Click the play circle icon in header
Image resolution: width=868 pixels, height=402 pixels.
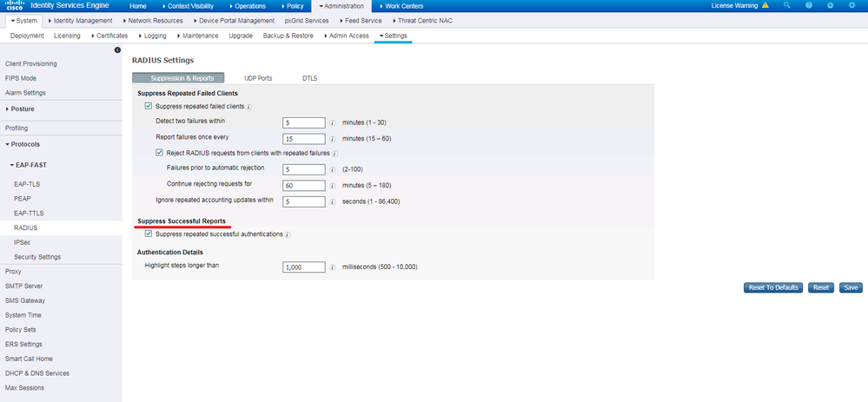tap(831, 5)
